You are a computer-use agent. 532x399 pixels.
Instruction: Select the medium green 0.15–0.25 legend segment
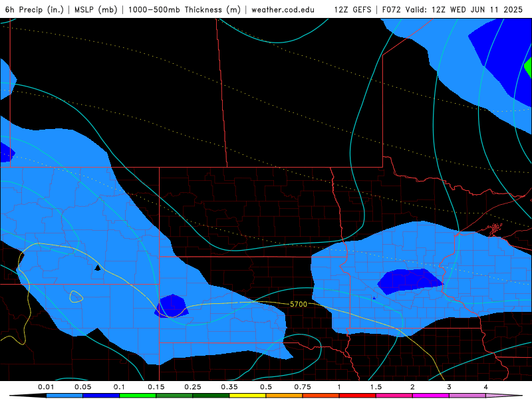[174, 396]
